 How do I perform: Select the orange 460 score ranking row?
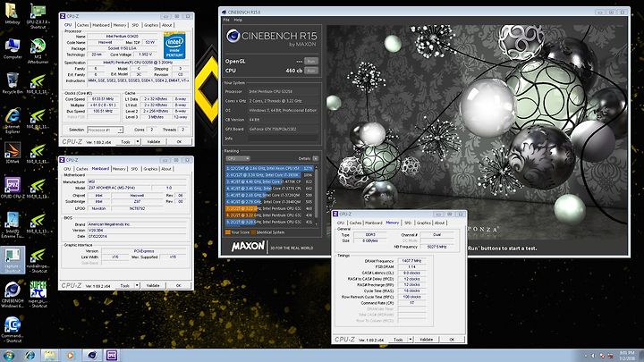pyautogui.click(x=269, y=208)
